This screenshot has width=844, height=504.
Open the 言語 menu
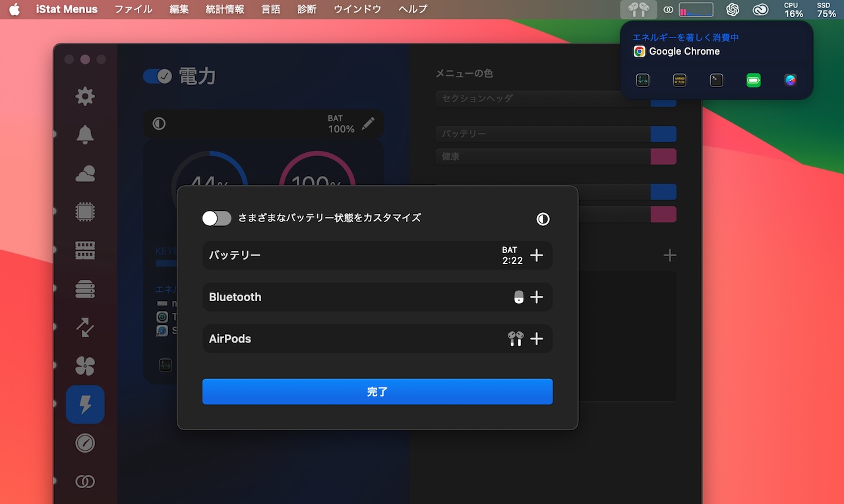(271, 9)
